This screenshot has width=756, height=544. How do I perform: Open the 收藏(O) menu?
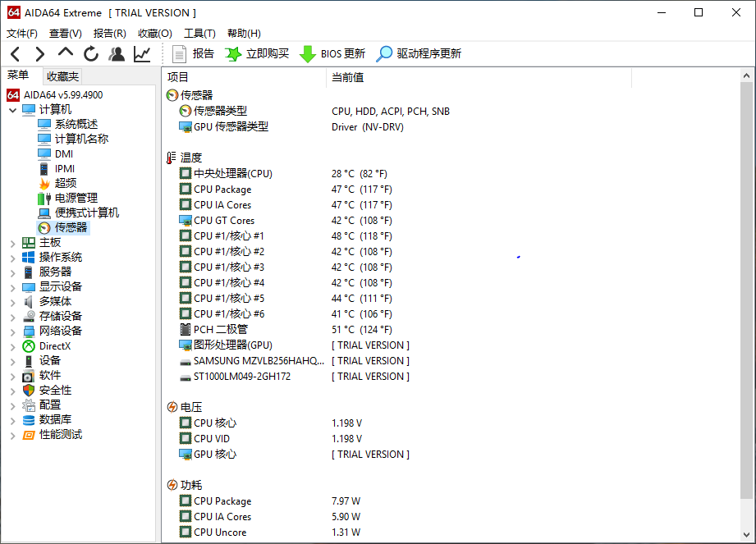click(155, 34)
